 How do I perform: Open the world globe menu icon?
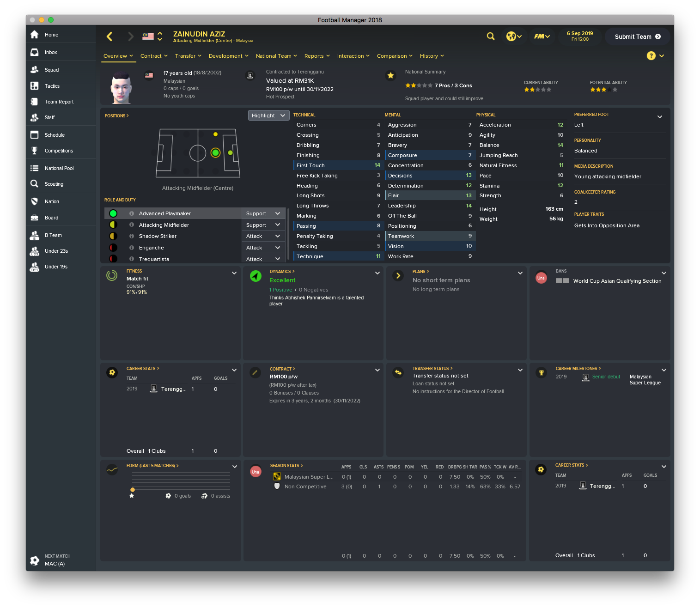coord(514,36)
